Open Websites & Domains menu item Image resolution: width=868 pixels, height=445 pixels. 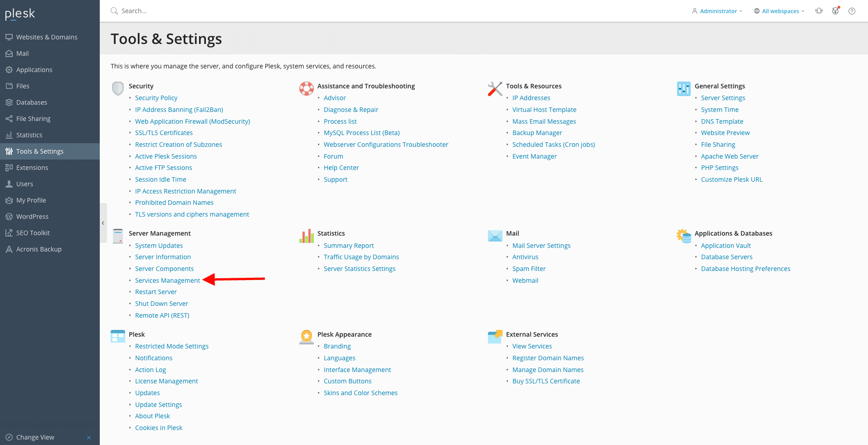click(50, 37)
